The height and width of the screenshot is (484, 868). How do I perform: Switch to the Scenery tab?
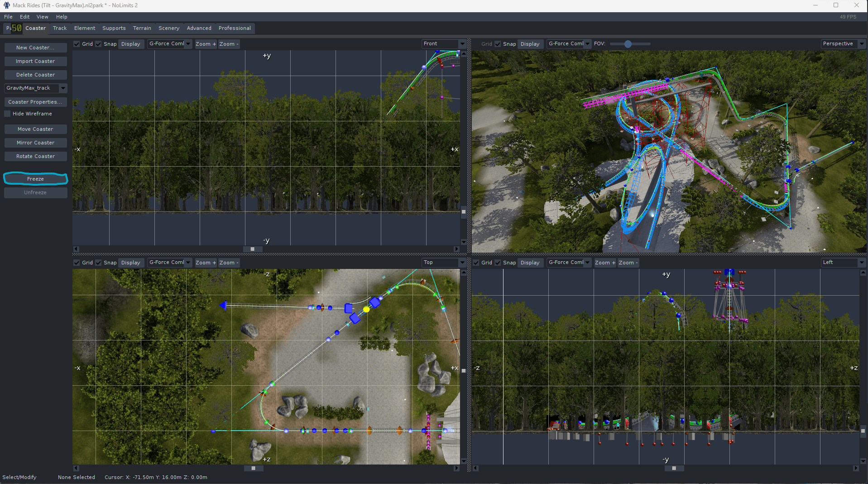169,28
